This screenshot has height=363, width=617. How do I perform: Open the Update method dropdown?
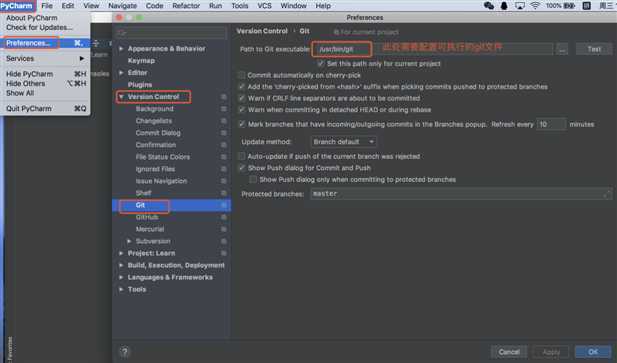[343, 142]
